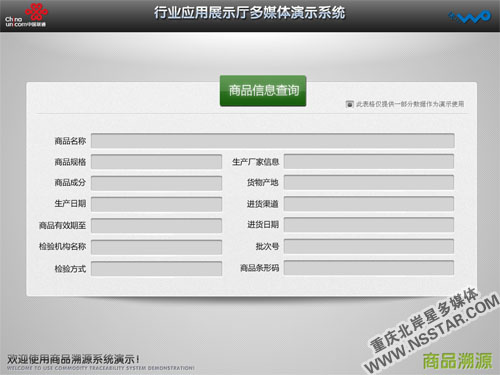Select the 商品规格 input field
Viewport: 500px width, 375px height.
click(x=156, y=162)
